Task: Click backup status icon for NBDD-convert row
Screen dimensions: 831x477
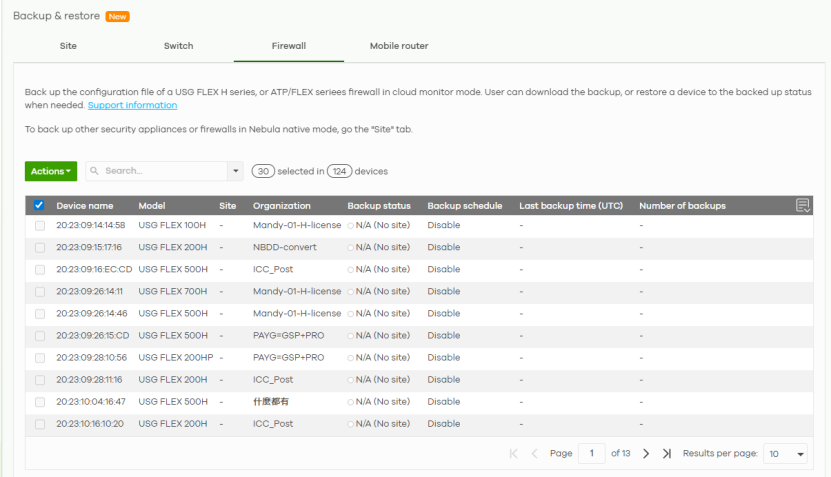Action: point(350,248)
